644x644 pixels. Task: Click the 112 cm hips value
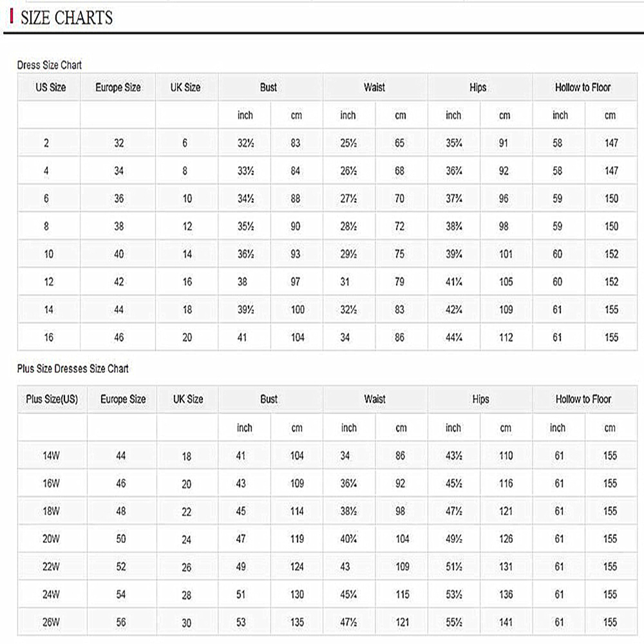(506, 337)
